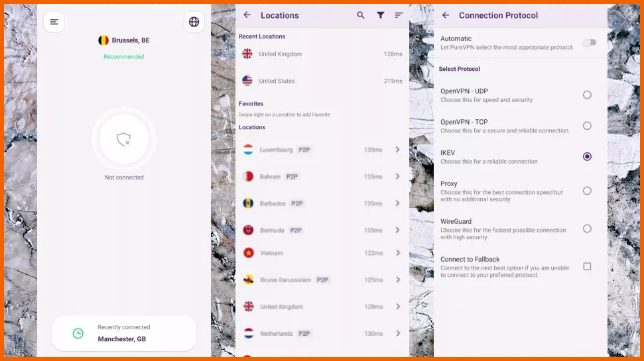Open the globe locations icon
This screenshot has width=644, height=361.
click(194, 22)
